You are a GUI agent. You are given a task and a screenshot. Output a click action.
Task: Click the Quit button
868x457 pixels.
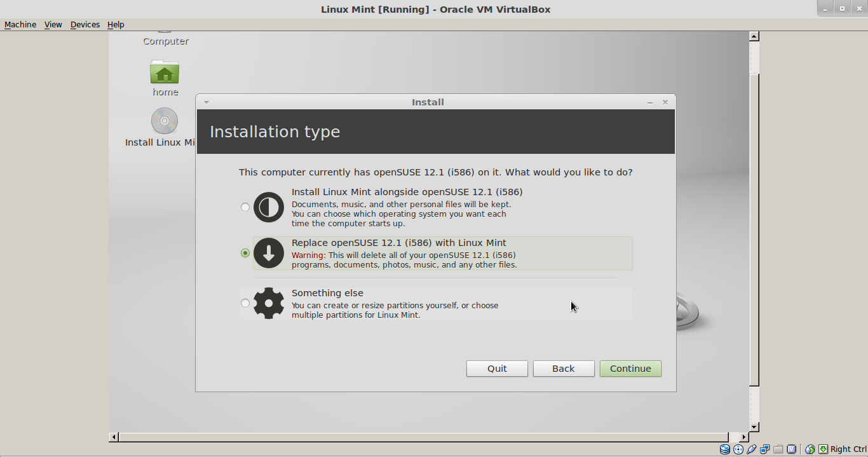coord(497,369)
